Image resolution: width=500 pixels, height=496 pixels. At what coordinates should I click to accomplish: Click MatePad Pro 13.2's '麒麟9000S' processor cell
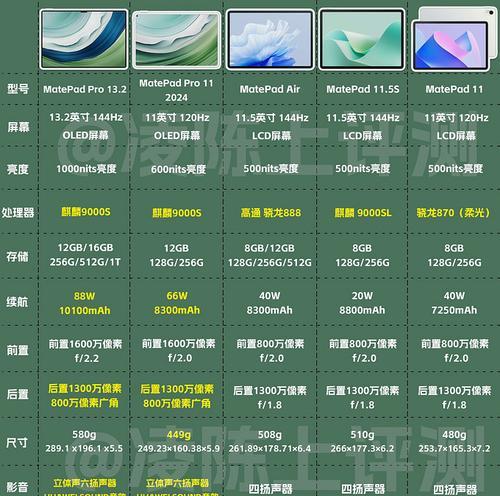pos(86,212)
